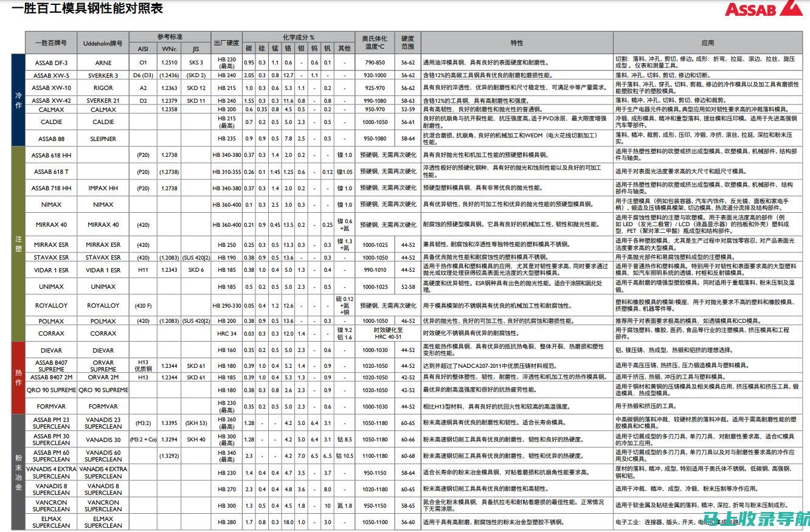Select the RIGOR grade cell
Viewport: 810px width, 532px height.
pyautogui.click(x=103, y=88)
